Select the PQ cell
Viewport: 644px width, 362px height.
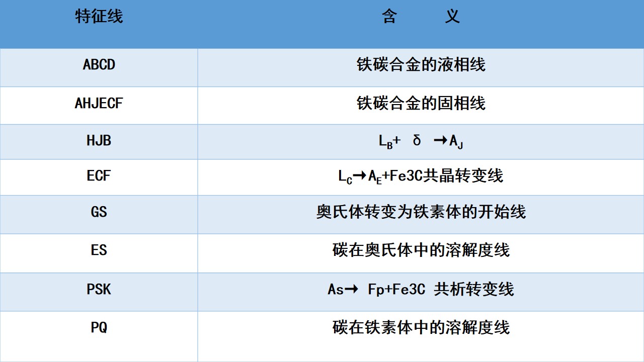[99, 327]
